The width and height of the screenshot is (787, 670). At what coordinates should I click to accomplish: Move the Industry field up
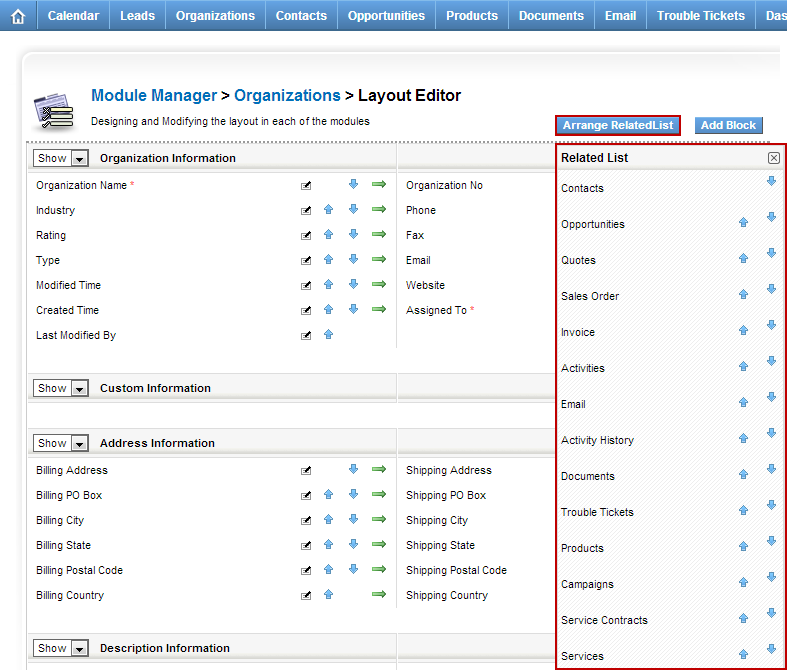(x=328, y=210)
